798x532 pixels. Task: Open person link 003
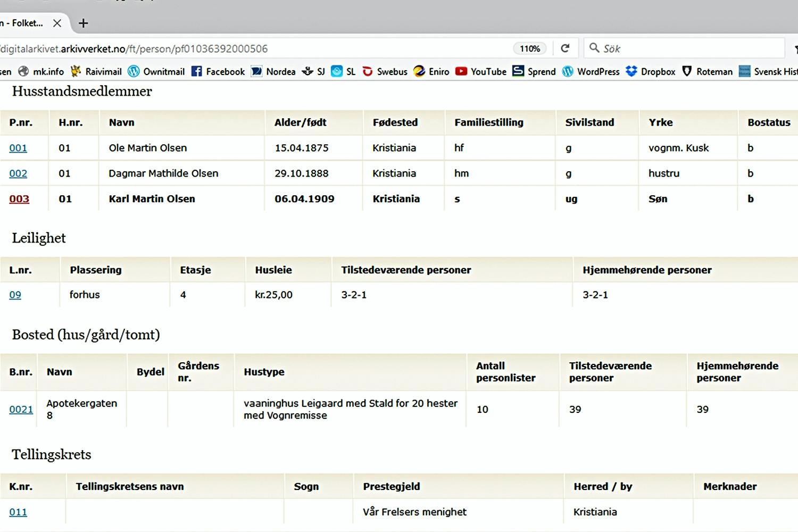pyautogui.click(x=19, y=199)
